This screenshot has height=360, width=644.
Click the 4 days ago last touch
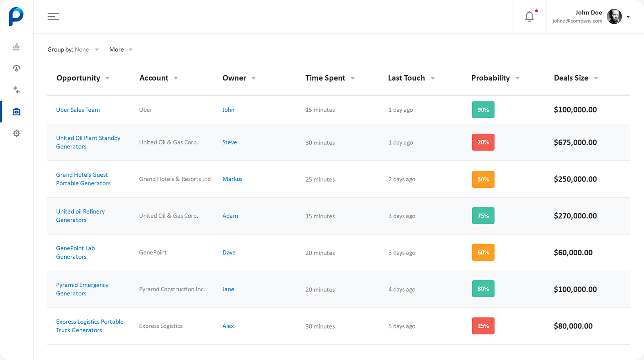402,289
